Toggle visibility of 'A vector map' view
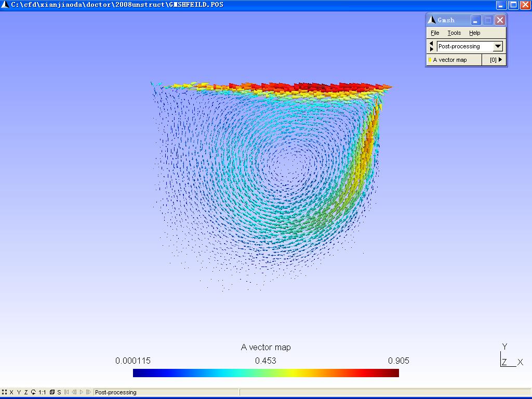This screenshot has height=399, width=532. pos(430,60)
